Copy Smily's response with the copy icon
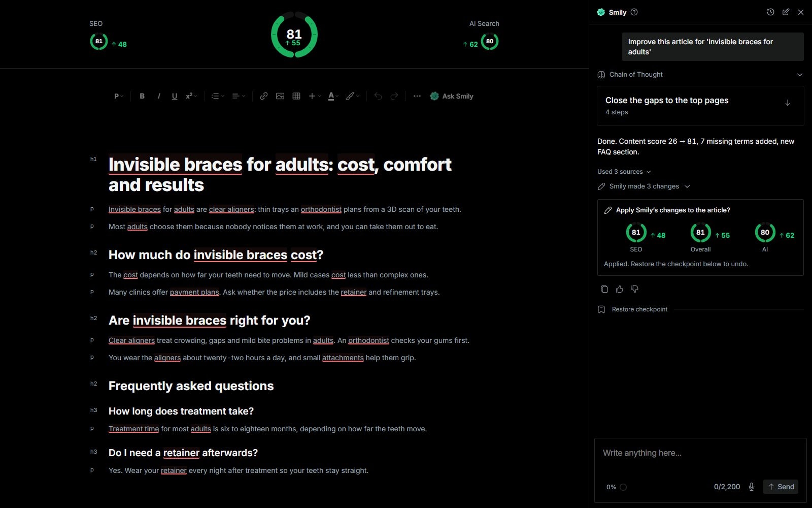 (x=604, y=289)
